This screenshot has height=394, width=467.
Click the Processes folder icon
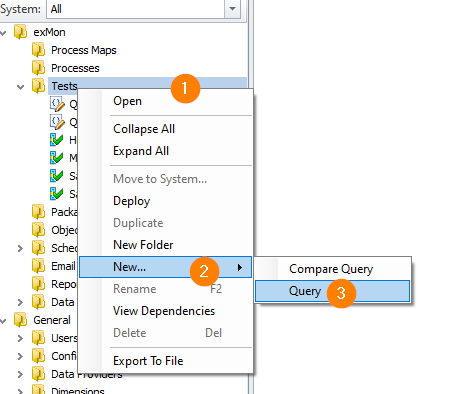38,68
